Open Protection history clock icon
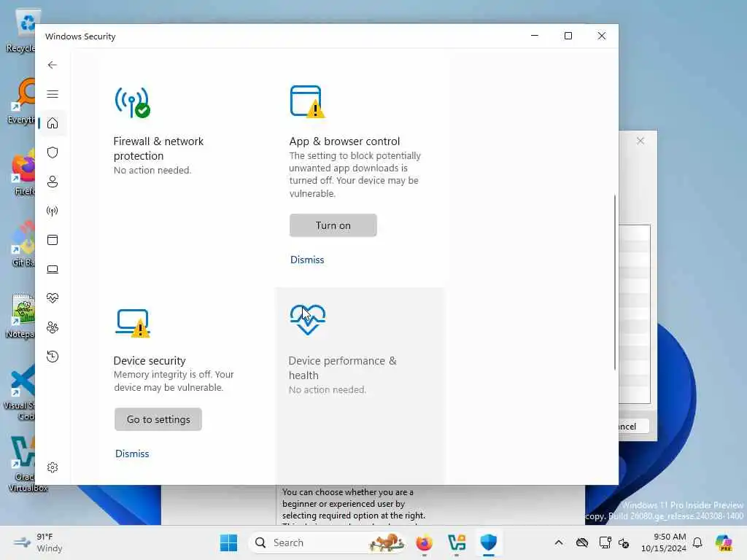Image resolution: width=747 pixels, height=560 pixels. (x=53, y=357)
